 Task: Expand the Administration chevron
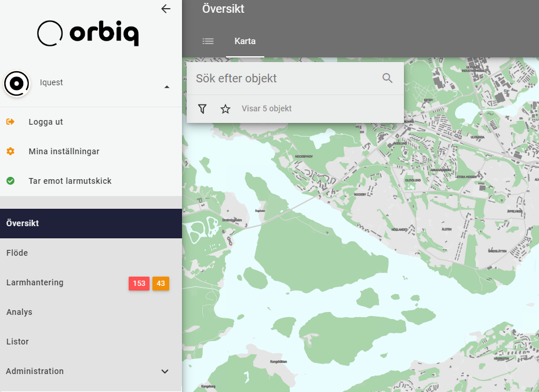click(165, 371)
